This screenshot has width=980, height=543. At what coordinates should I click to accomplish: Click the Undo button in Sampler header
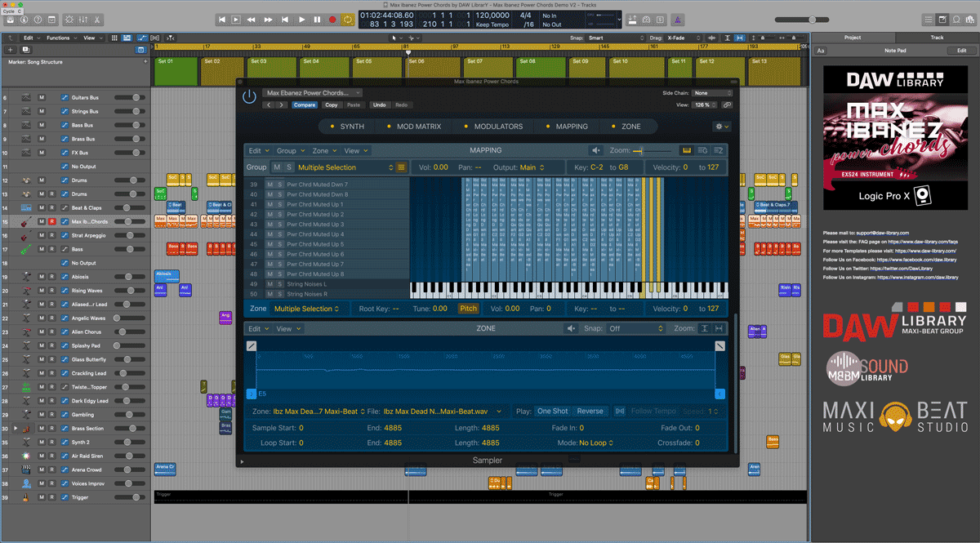click(x=379, y=105)
